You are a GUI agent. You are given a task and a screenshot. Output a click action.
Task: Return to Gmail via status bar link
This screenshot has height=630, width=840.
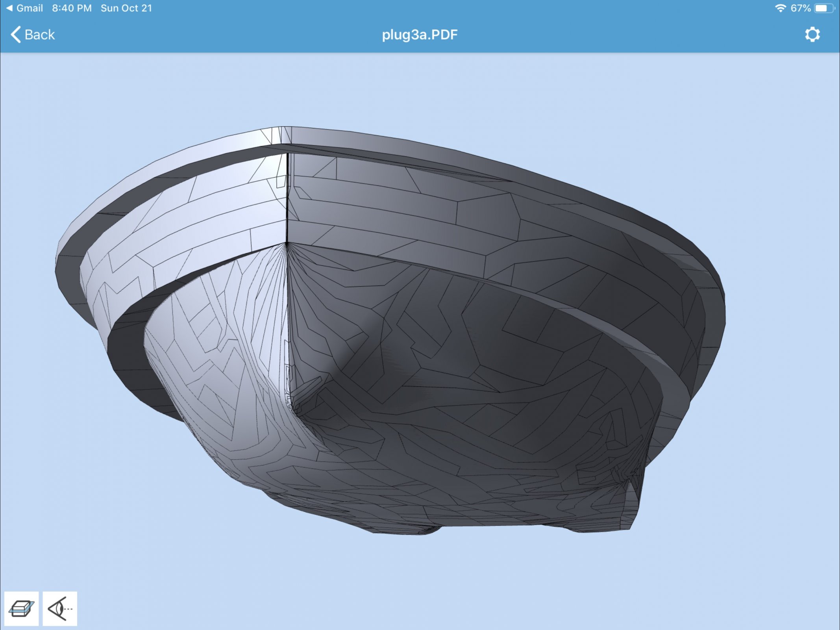(29, 8)
